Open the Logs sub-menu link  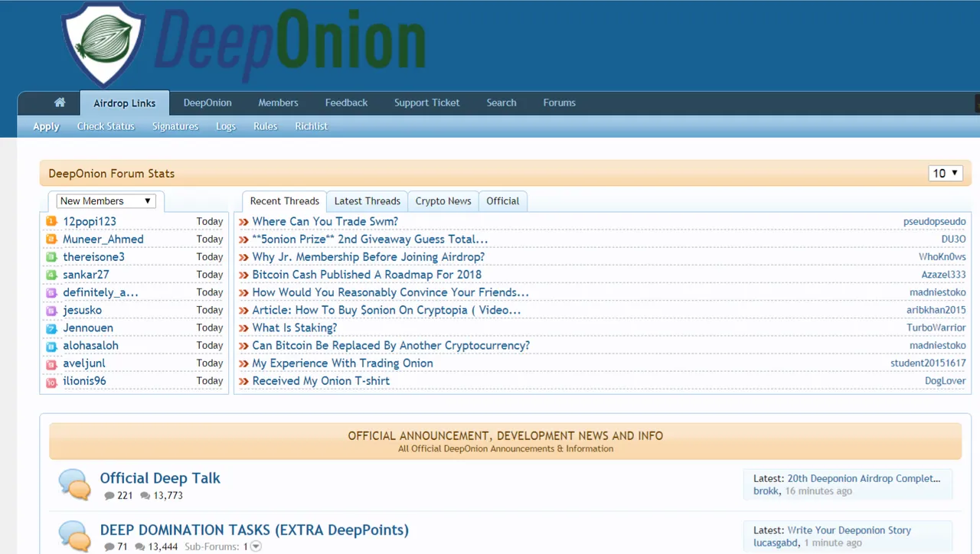pos(226,126)
